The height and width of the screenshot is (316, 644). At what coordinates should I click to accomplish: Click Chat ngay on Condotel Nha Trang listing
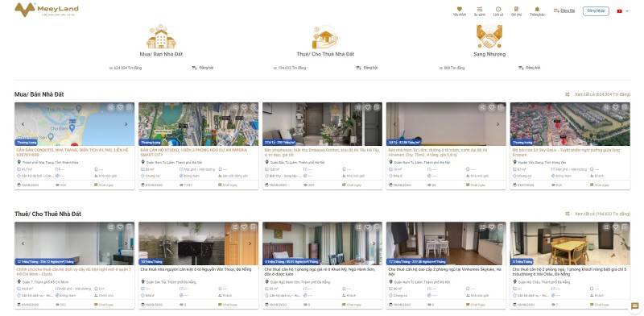(x=104, y=185)
